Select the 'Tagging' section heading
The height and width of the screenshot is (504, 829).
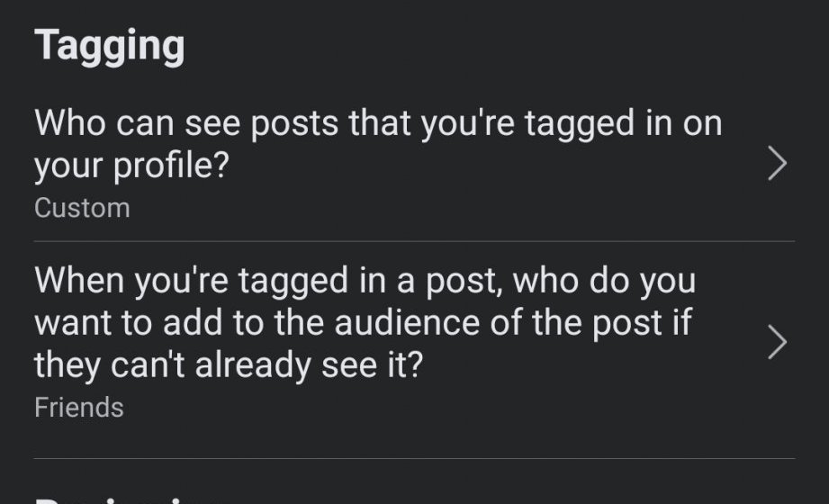pos(110,45)
